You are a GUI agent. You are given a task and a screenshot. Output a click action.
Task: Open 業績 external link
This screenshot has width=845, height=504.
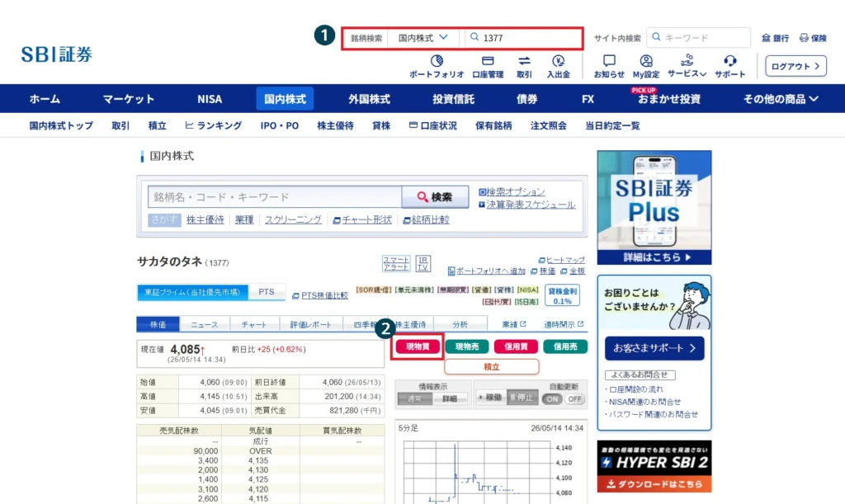[x=513, y=324]
